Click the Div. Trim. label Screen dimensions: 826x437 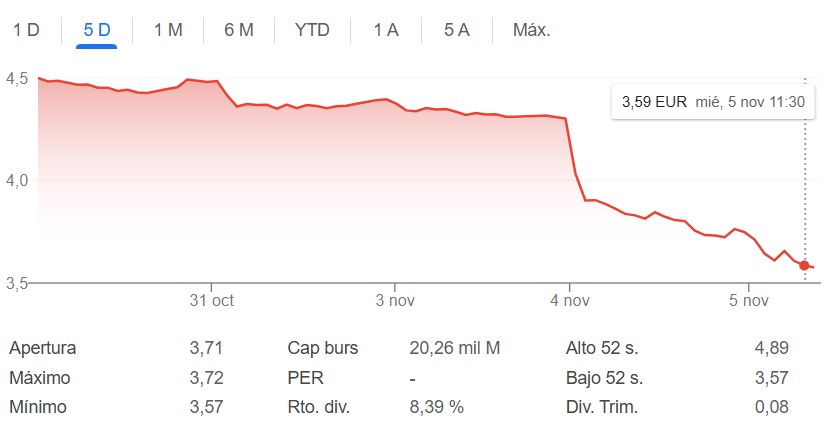tap(602, 407)
